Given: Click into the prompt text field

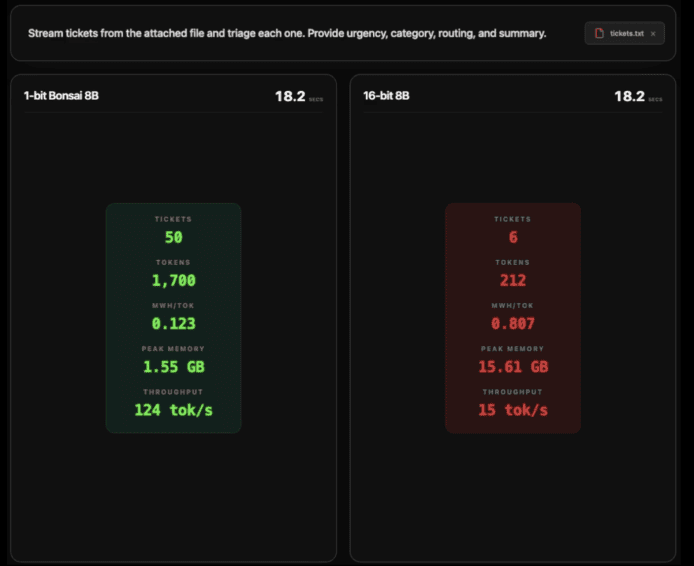Looking at the screenshot, I should 287,33.
